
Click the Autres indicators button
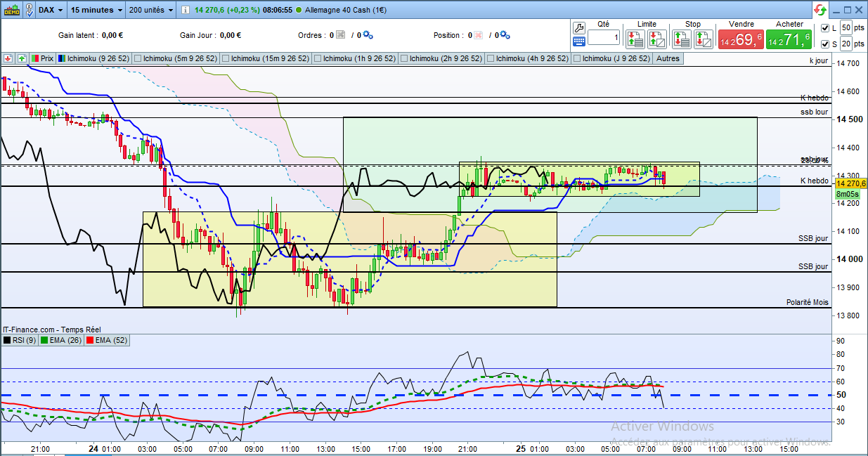point(668,58)
